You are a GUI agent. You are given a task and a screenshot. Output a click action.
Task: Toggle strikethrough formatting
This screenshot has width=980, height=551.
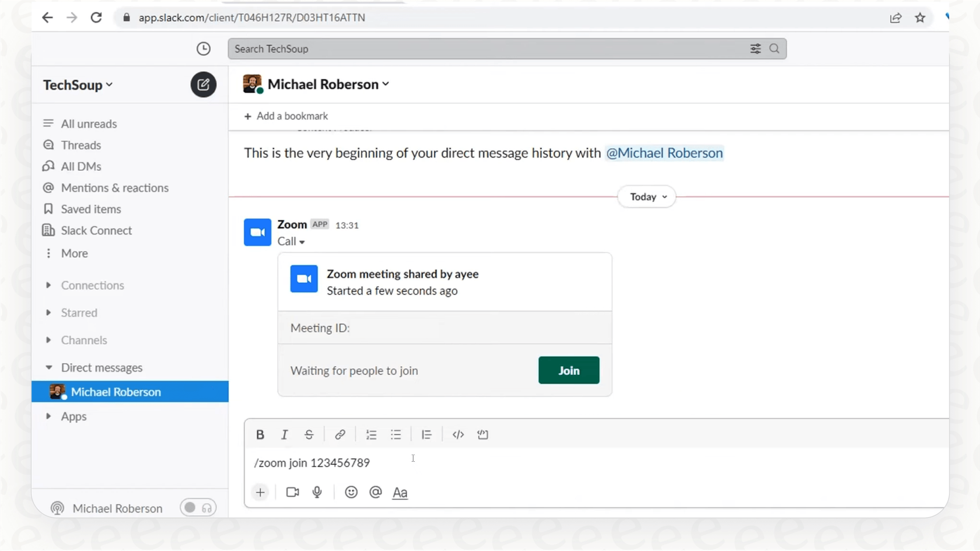point(309,434)
